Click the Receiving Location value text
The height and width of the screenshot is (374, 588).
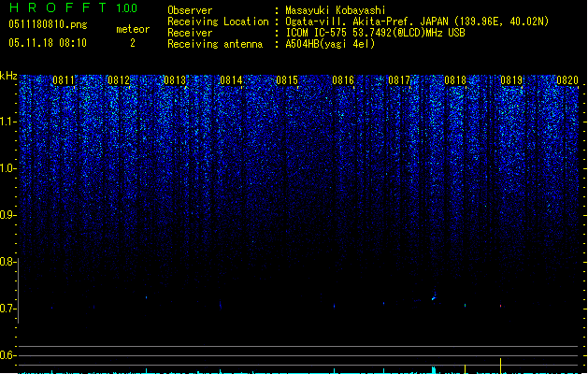(x=417, y=22)
